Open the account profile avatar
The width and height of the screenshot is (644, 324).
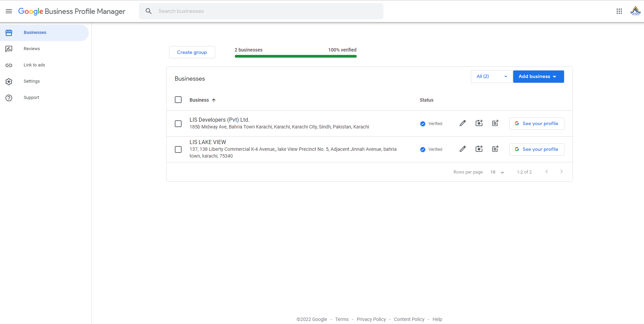coord(635,11)
